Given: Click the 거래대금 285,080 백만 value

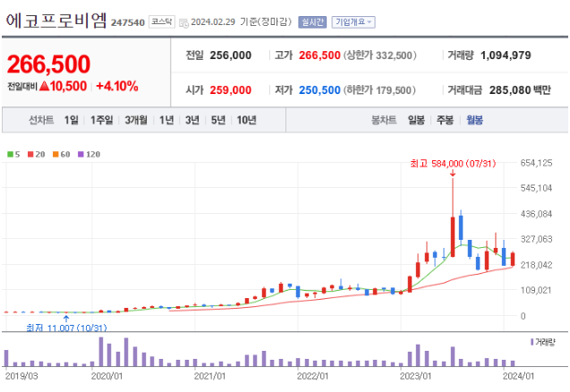Looking at the screenshot, I should pyautogui.click(x=520, y=89).
